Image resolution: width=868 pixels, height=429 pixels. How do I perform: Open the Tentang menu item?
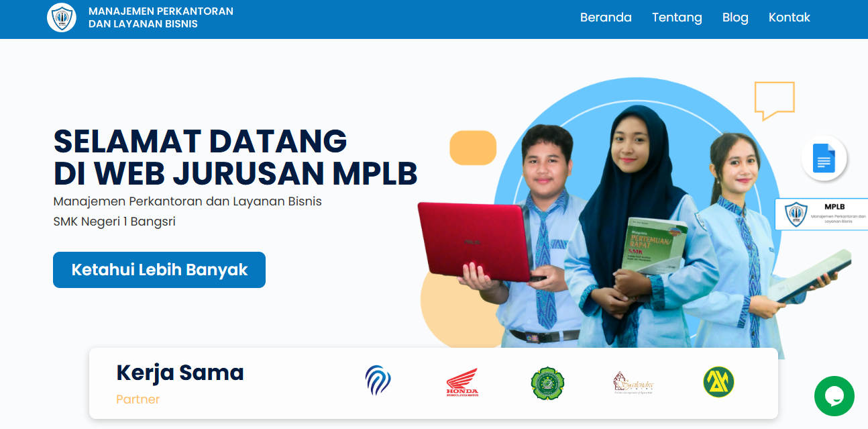(677, 17)
